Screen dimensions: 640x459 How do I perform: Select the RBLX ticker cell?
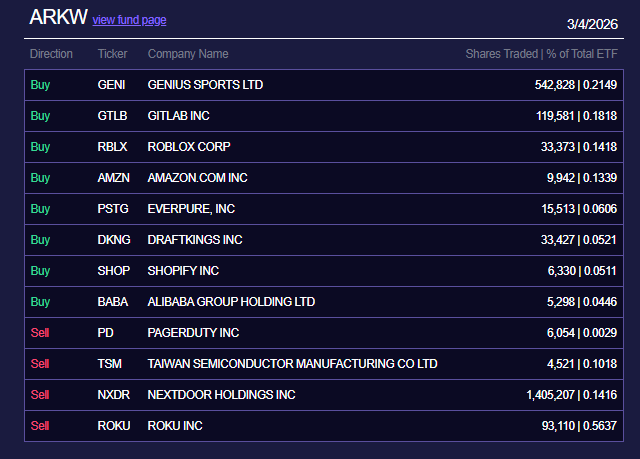pyautogui.click(x=112, y=147)
